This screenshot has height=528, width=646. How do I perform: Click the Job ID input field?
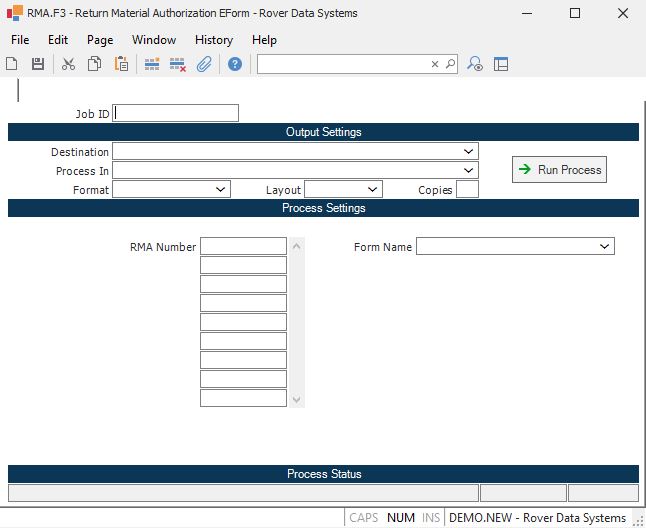176,114
